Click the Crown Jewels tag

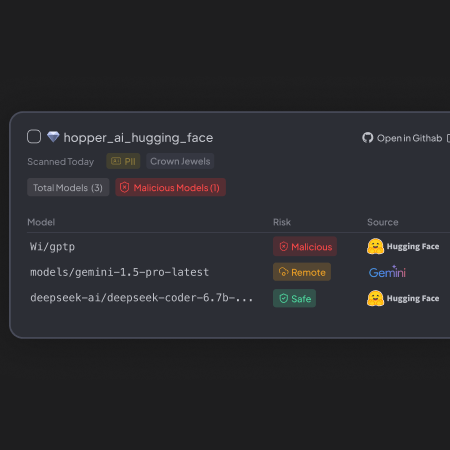tap(180, 161)
